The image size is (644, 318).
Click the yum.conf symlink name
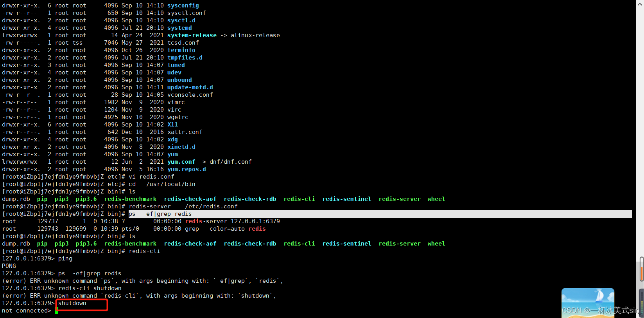click(181, 162)
